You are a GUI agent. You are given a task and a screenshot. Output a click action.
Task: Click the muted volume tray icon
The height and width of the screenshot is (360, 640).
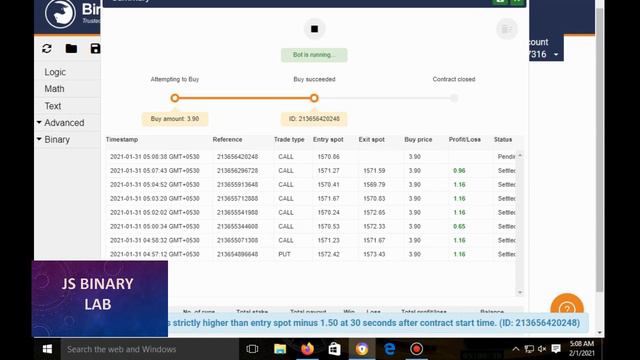(542, 349)
